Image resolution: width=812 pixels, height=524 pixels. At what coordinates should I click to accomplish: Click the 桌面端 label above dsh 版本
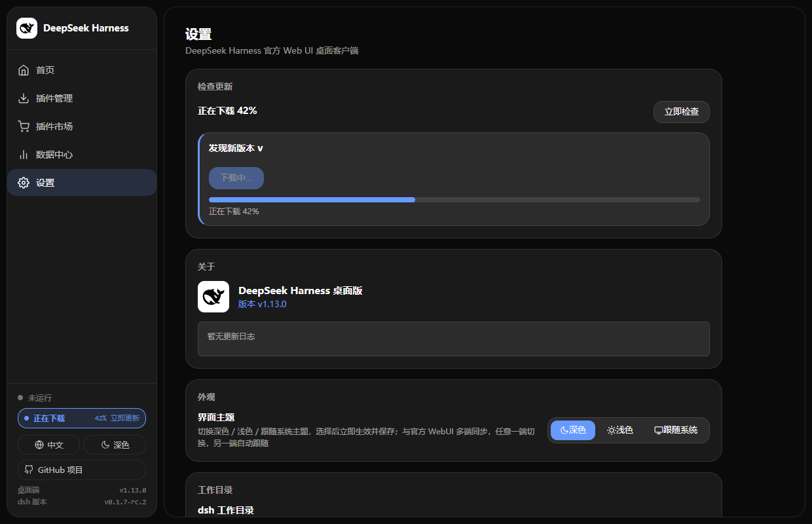pyautogui.click(x=29, y=490)
